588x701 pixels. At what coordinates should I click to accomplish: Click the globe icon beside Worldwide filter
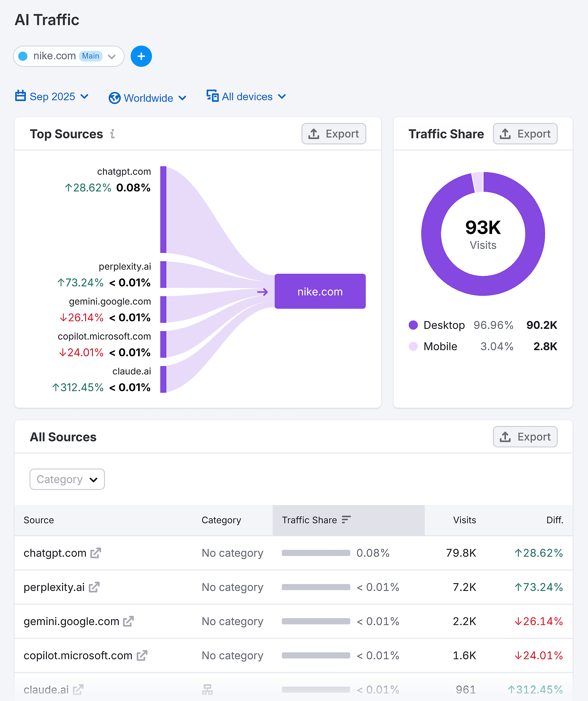(x=114, y=98)
